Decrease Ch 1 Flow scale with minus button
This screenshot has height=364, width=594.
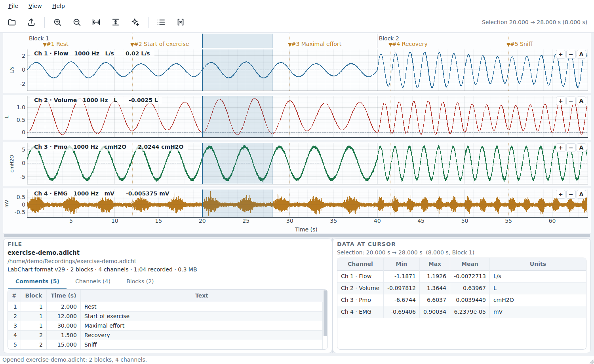click(571, 54)
